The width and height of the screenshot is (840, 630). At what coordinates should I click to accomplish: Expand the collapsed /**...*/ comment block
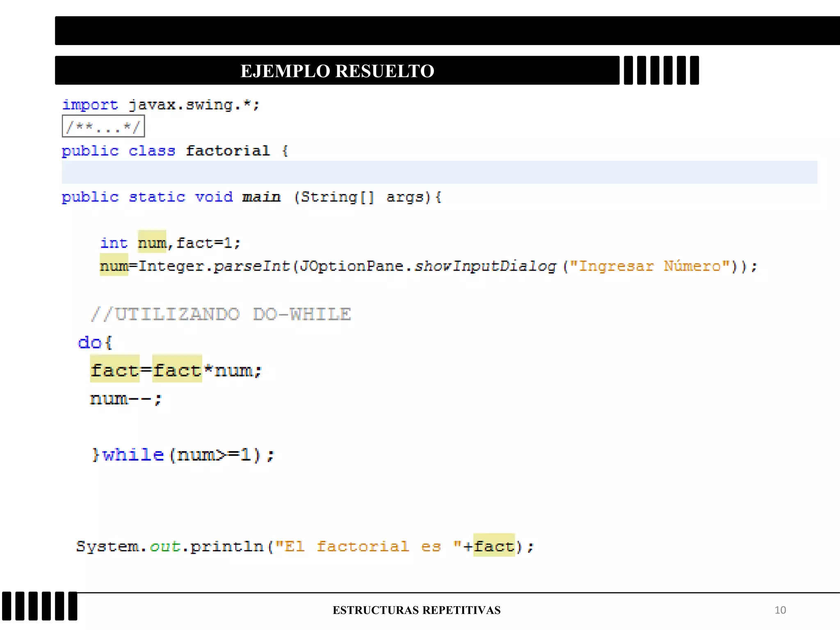pos(103,126)
